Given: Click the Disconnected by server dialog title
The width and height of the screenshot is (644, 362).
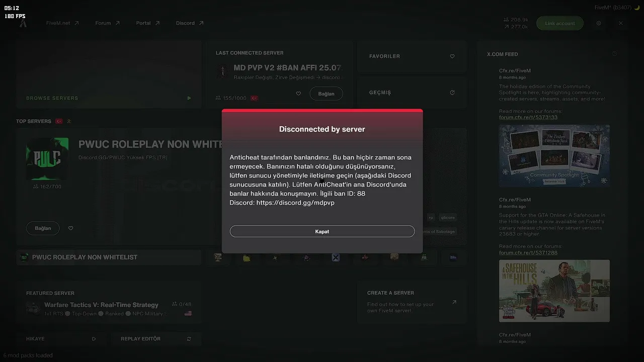Looking at the screenshot, I should [x=322, y=129].
